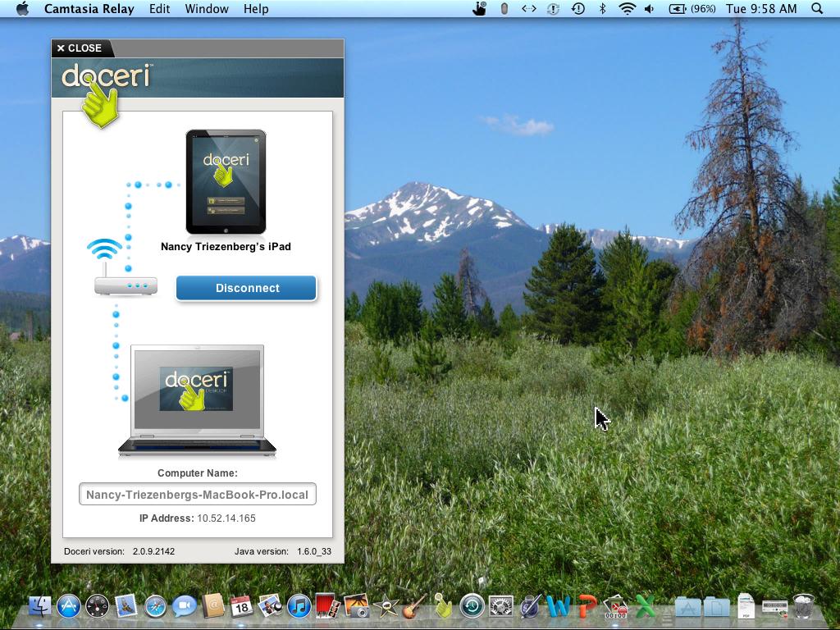Open Address Book from the Dock
This screenshot has width=840, height=630.
coord(212,606)
